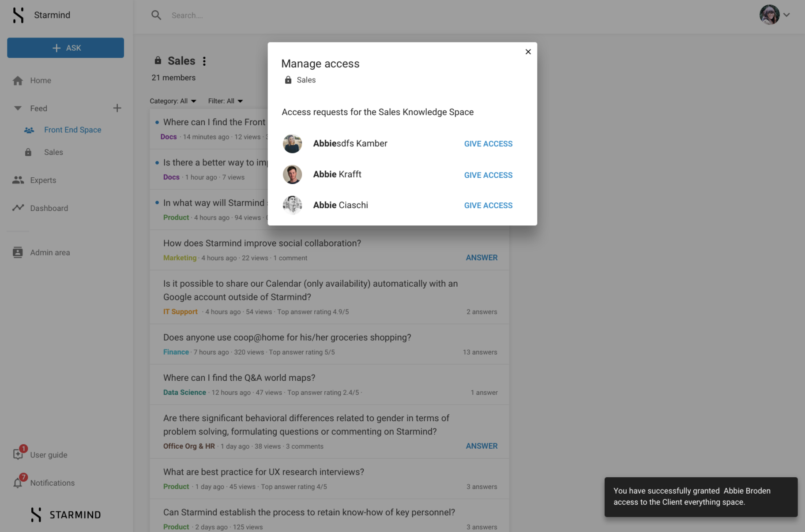
Task: Click the Dashboard chart icon
Action: click(18, 207)
